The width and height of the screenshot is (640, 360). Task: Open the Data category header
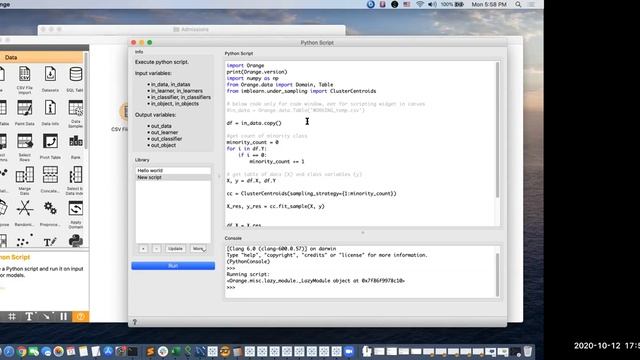(x=42, y=57)
